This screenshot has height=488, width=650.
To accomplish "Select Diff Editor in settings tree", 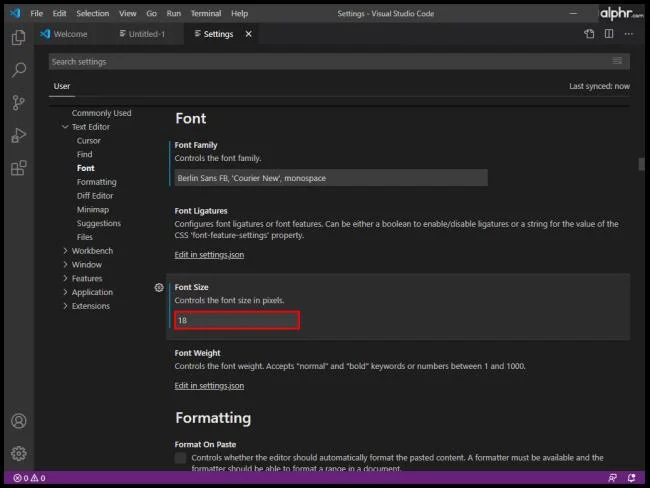I will [x=95, y=196].
